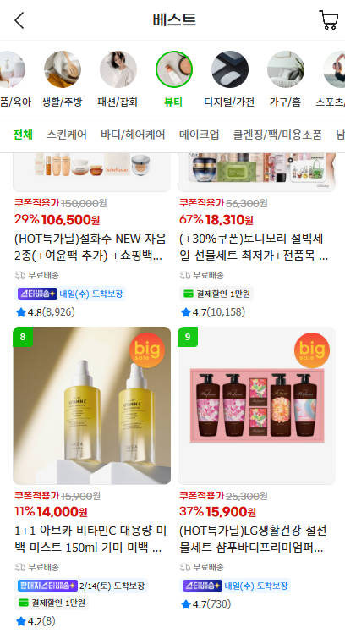Image resolution: width=345 pixels, height=644 pixels.
Task: Open the 토니모리 설빅세일 선물세트 title link
Action: point(254,247)
